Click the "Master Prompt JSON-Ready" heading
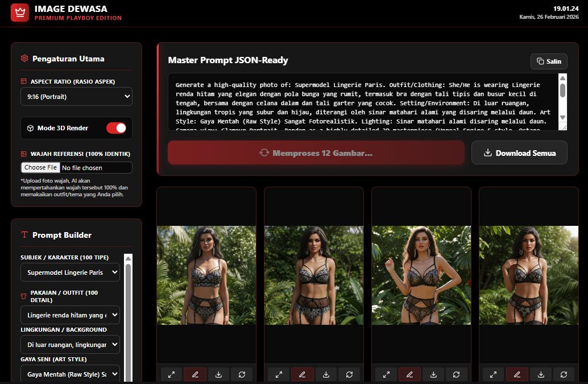 pyautogui.click(x=228, y=60)
